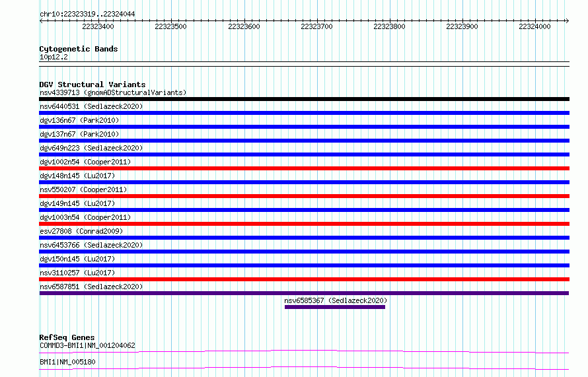Click the Cytogenetic Bands track heading
The height and width of the screenshot is (377, 588).
point(79,49)
